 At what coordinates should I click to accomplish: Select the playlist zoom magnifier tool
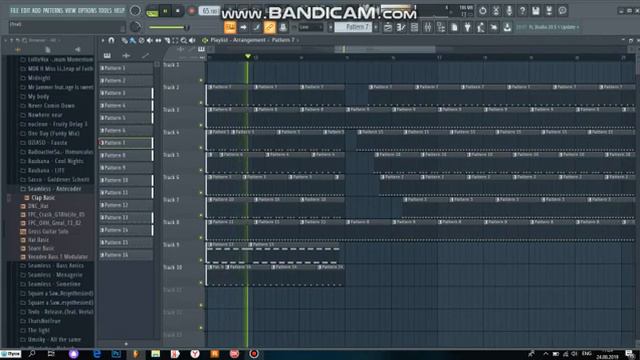(184, 40)
